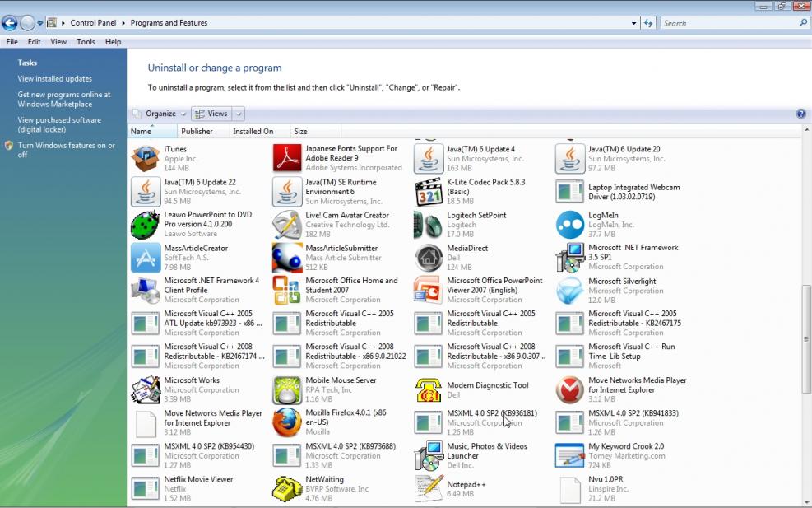The image size is (812, 508).
Task: Open the help question mark button
Action: tap(800, 114)
